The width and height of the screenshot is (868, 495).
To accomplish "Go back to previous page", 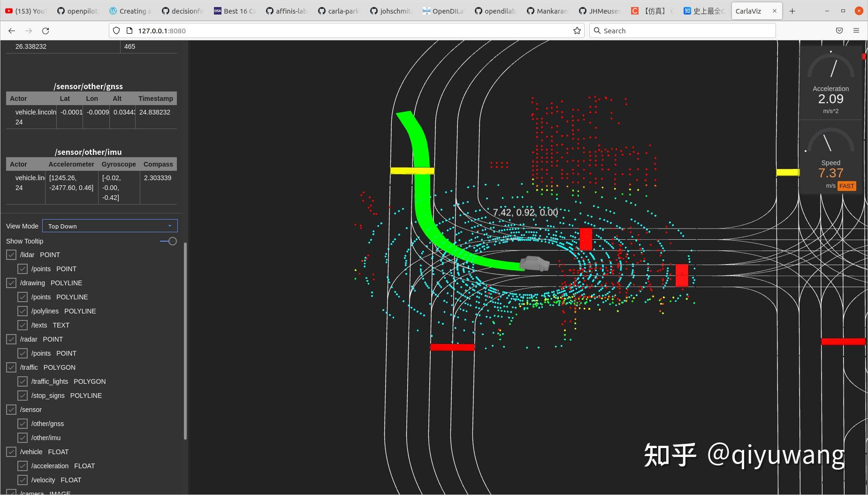I will point(12,30).
